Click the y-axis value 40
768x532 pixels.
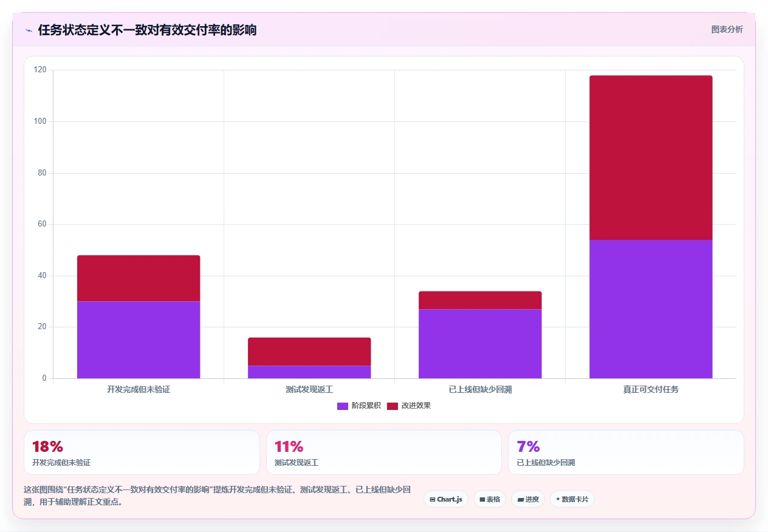pos(42,276)
